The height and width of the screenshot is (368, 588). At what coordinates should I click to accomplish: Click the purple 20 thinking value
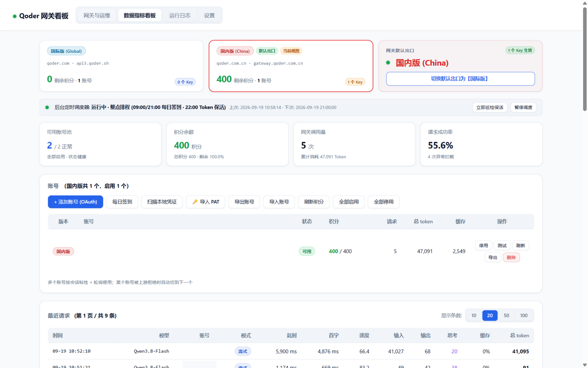[454, 352]
